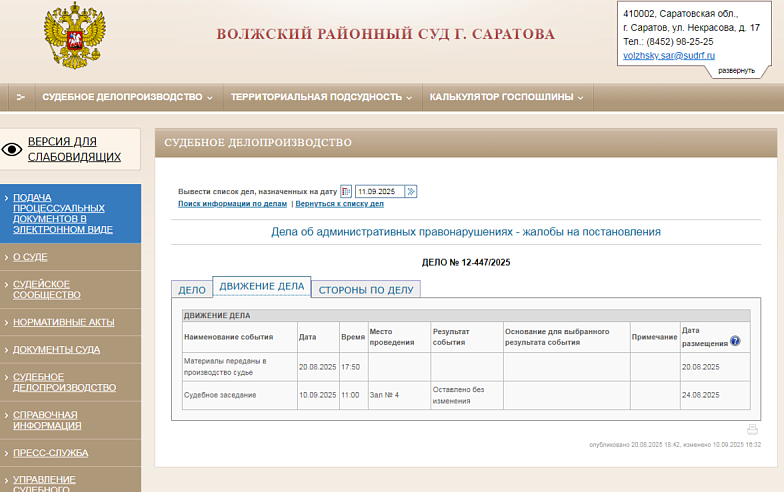Open Версия для слабовидящих link

(74, 149)
